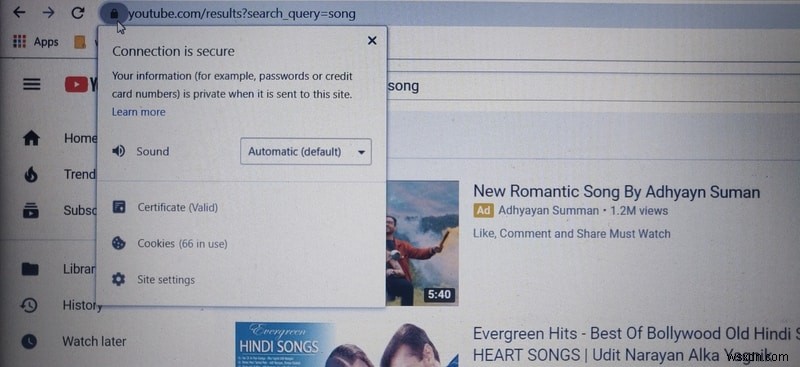Go back with the browser back arrow
The height and width of the screenshot is (367, 800).
pos(19,12)
